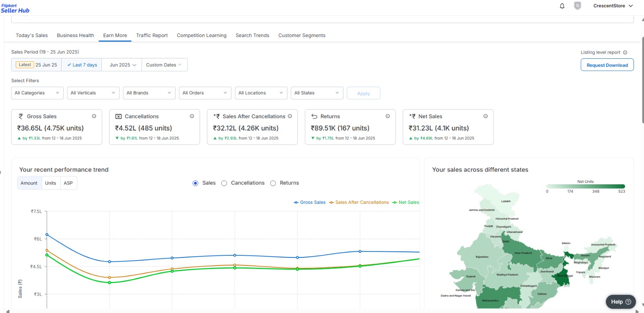Viewport: 644px width, 313px height.
Task: Open the Business Health tab
Action: click(x=75, y=35)
